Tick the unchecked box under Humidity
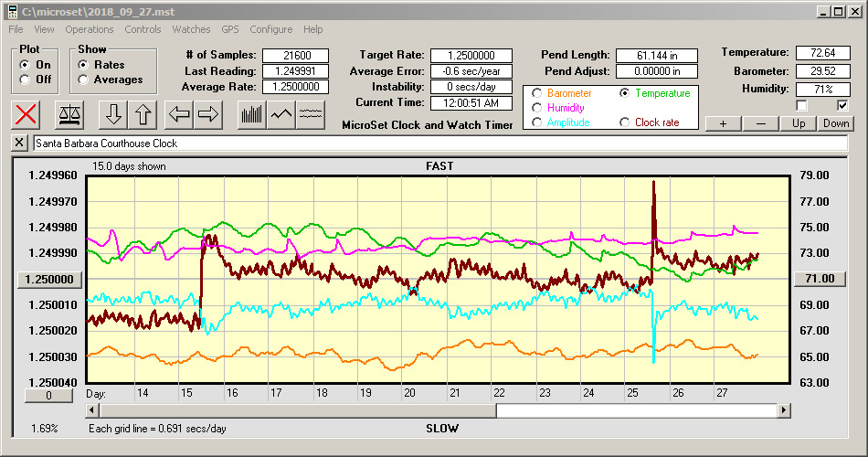This screenshot has width=868, height=457. click(801, 105)
